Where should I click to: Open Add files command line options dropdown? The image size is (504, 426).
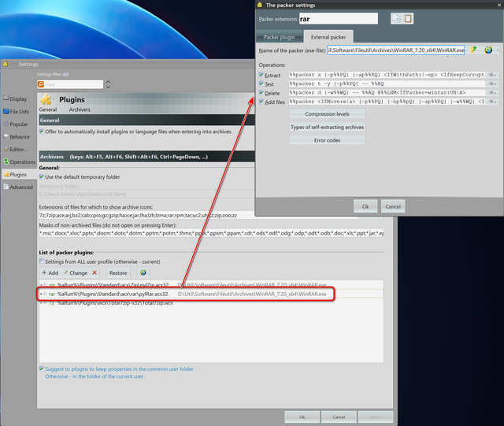[492, 102]
